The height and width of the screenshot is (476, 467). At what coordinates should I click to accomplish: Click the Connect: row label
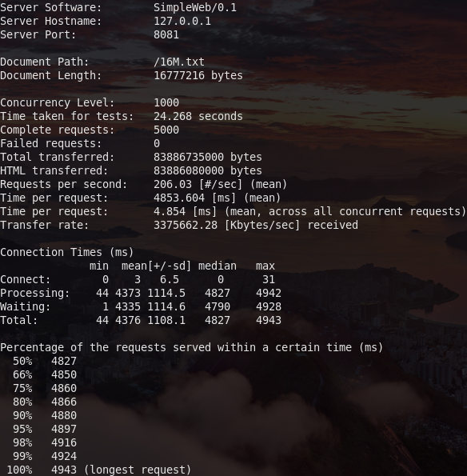click(25, 279)
